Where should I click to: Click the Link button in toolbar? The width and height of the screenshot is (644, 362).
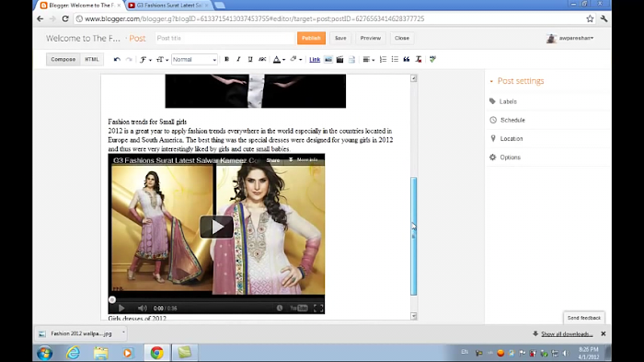pyautogui.click(x=315, y=60)
